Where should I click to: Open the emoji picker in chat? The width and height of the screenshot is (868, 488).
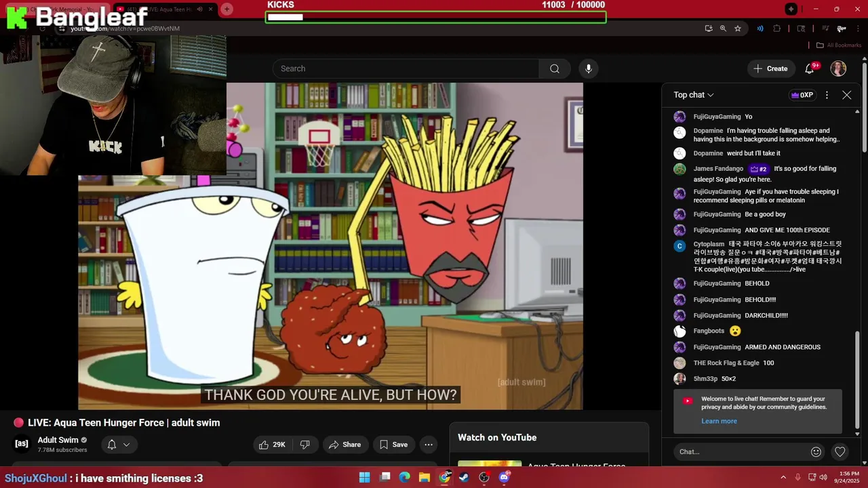tap(816, 451)
